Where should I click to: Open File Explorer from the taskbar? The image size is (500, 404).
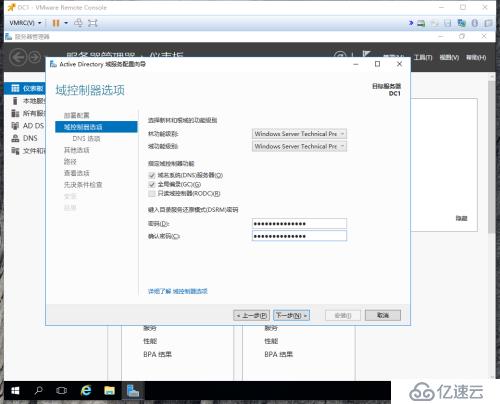click(x=109, y=390)
